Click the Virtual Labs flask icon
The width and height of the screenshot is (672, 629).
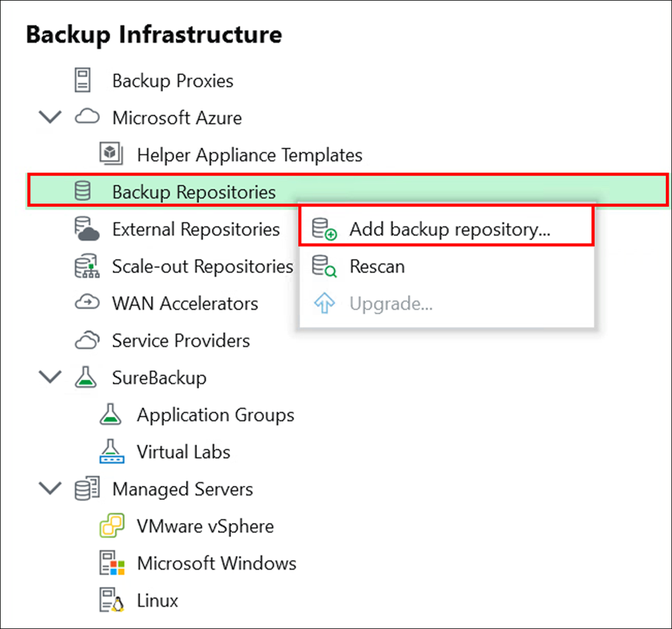point(111,452)
